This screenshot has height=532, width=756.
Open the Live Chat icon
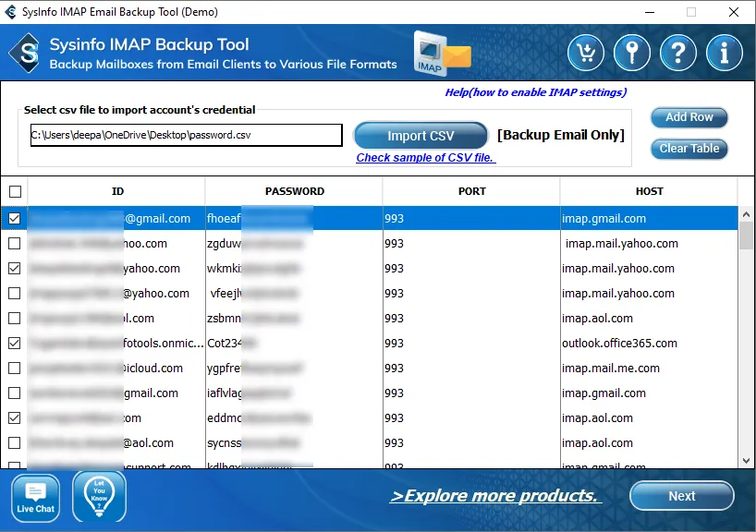click(36, 499)
